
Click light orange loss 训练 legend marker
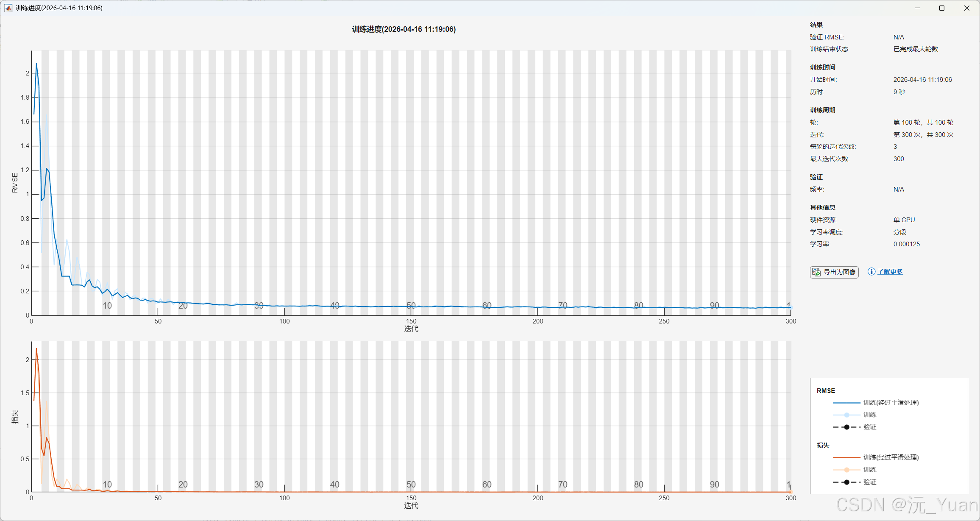846,470
